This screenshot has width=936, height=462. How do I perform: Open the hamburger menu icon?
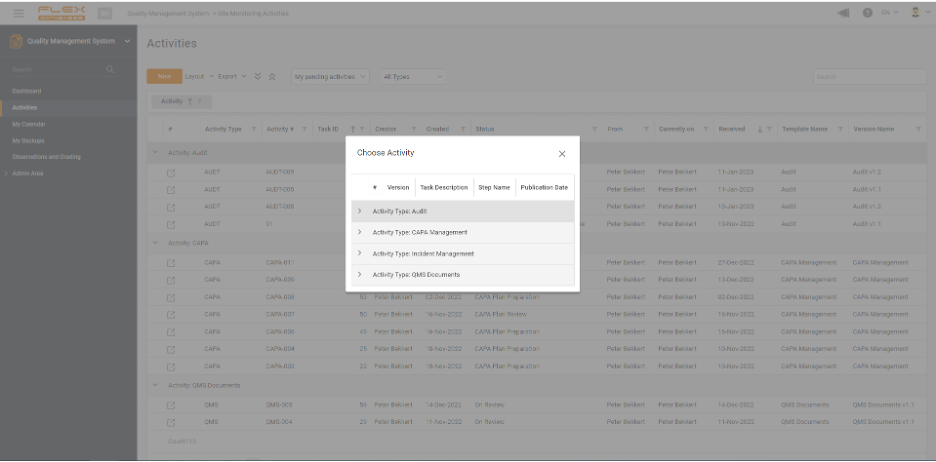coord(18,12)
